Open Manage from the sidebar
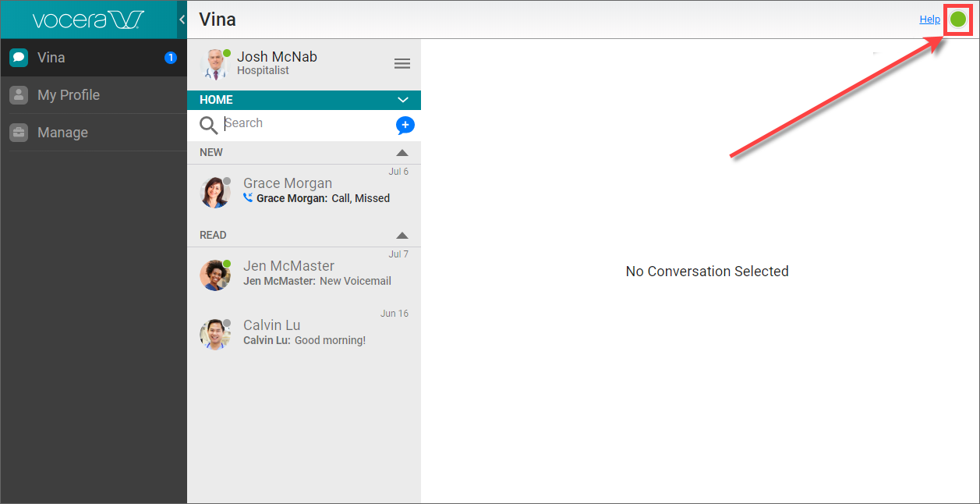 click(x=62, y=132)
